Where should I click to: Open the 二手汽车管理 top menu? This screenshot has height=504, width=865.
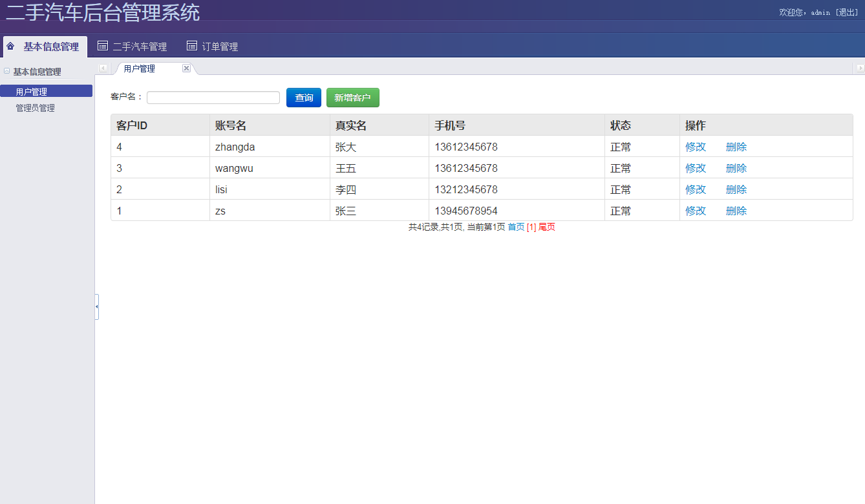[139, 47]
